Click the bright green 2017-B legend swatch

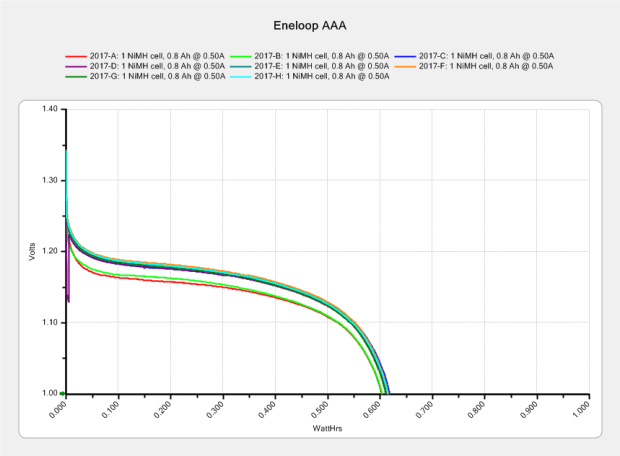point(240,57)
